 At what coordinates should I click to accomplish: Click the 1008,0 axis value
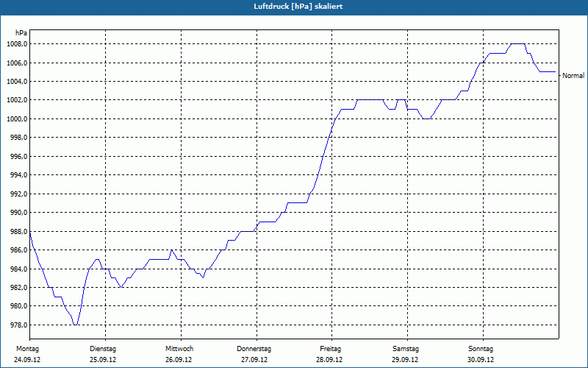coord(17,44)
